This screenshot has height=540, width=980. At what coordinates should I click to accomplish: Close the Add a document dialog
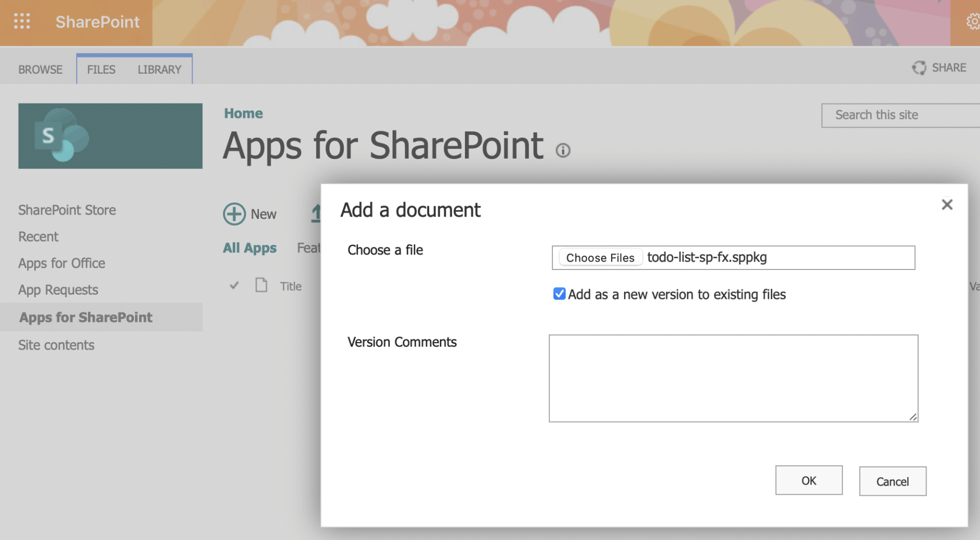pos(946,204)
